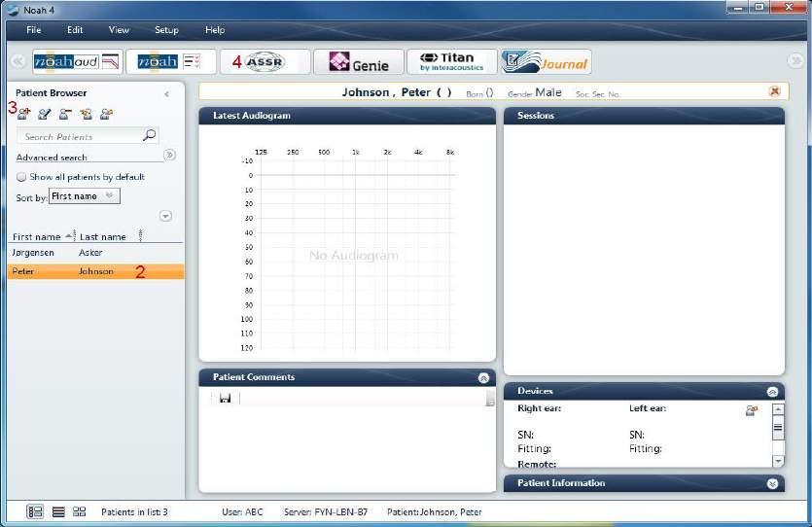Click the last patient toolbar icon with two people
The image size is (812, 527).
[x=107, y=114]
